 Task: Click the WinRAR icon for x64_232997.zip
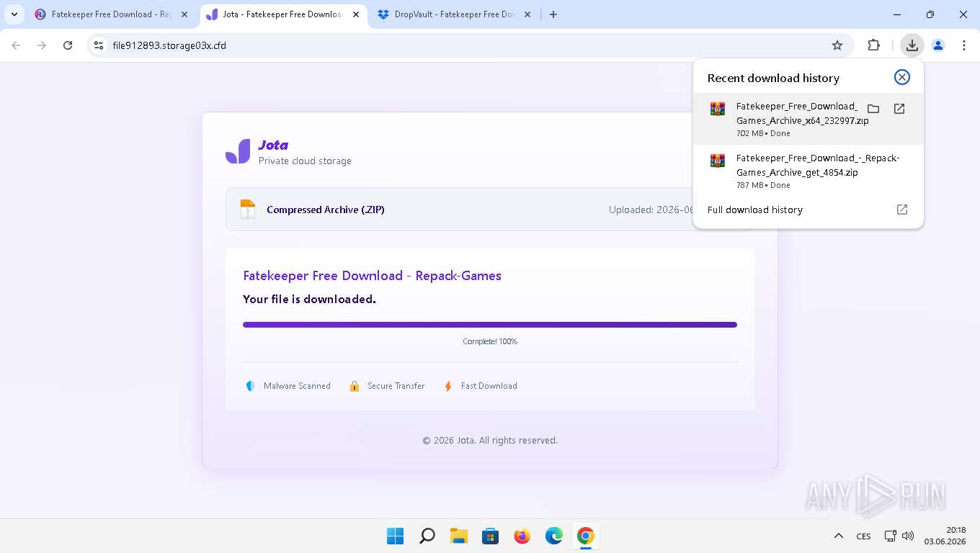718,109
